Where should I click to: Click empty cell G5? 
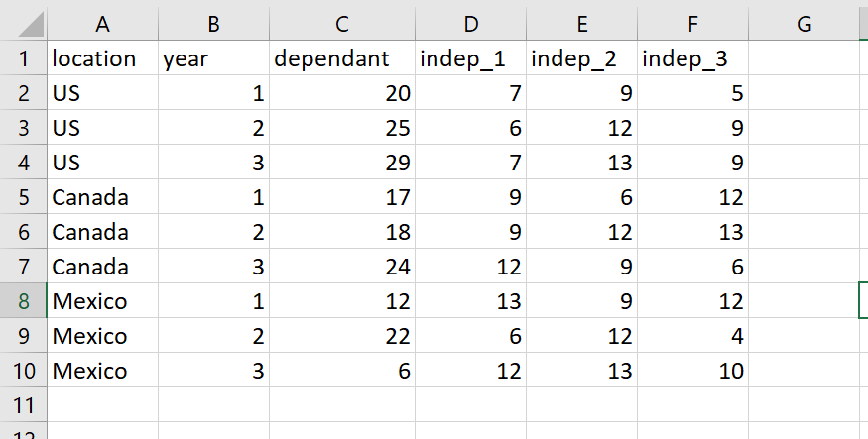(x=804, y=197)
